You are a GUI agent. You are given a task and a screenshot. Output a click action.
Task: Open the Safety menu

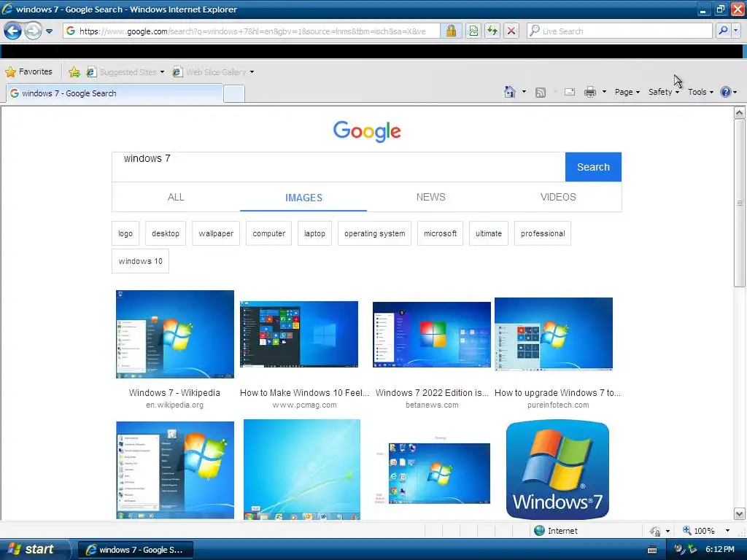[x=664, y=92]
